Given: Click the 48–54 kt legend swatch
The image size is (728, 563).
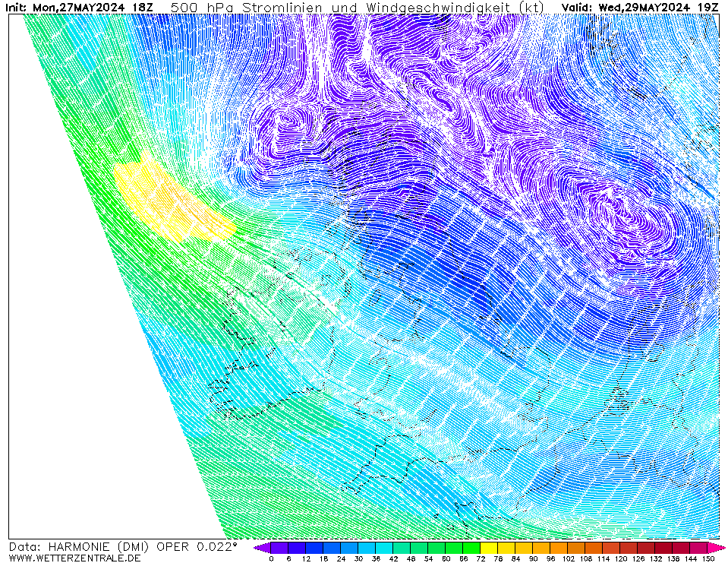Looking at the screenshot, I should 419,548.
